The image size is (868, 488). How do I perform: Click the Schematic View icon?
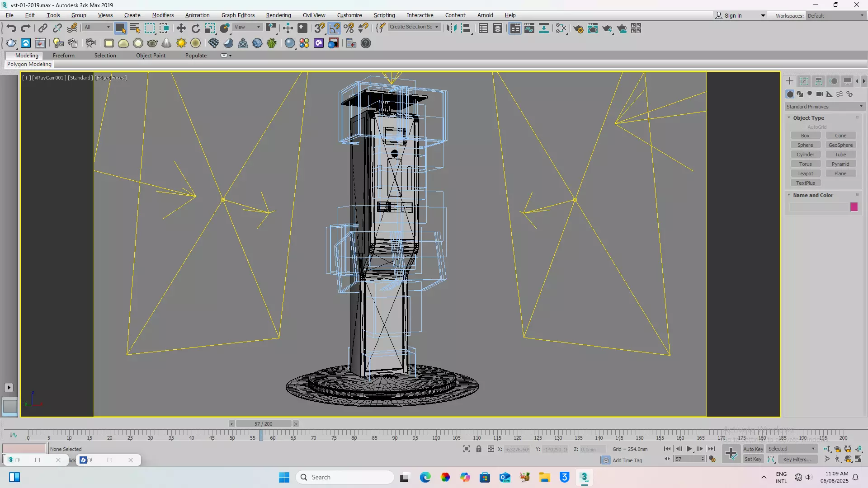[544, 28]
